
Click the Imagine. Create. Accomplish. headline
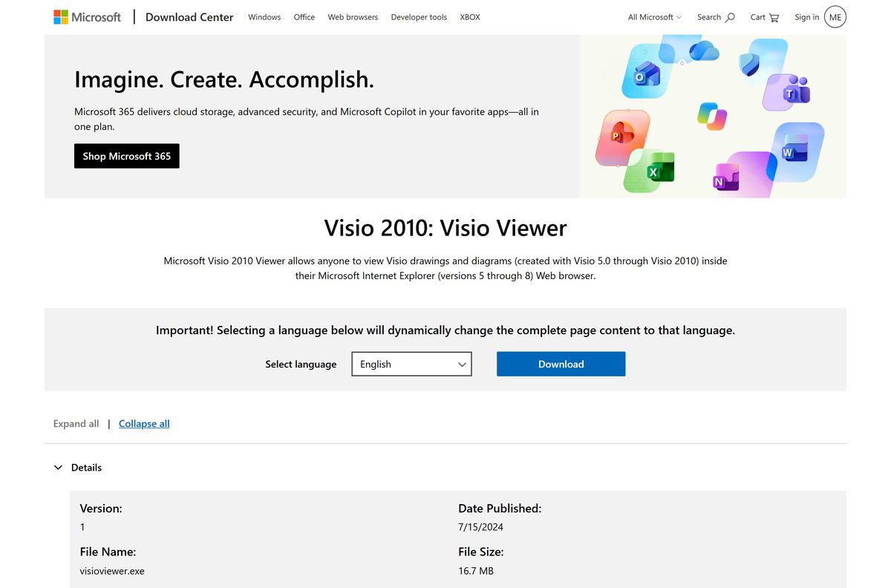click(224, 79)
